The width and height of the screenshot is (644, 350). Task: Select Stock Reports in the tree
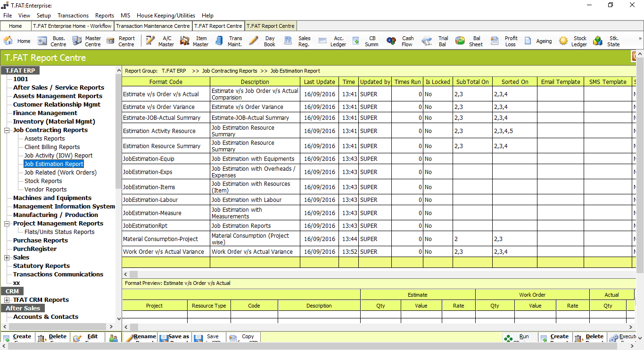(x=43, y=181)
